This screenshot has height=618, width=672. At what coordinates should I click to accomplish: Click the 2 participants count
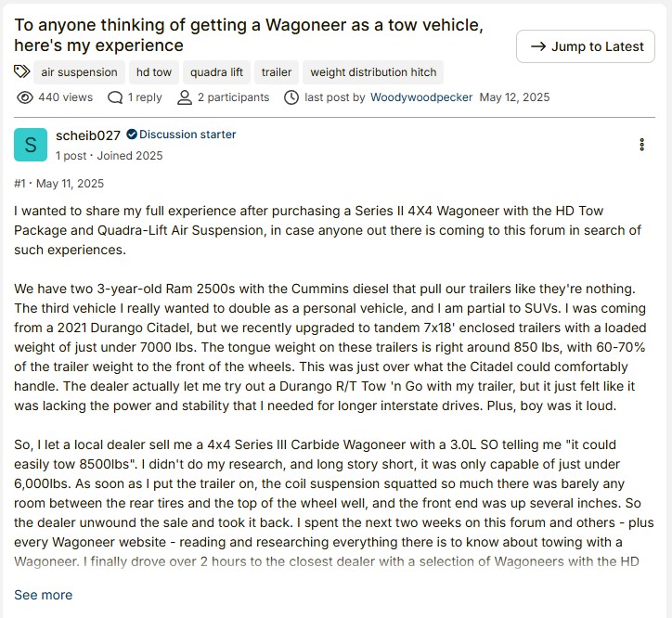233,97
